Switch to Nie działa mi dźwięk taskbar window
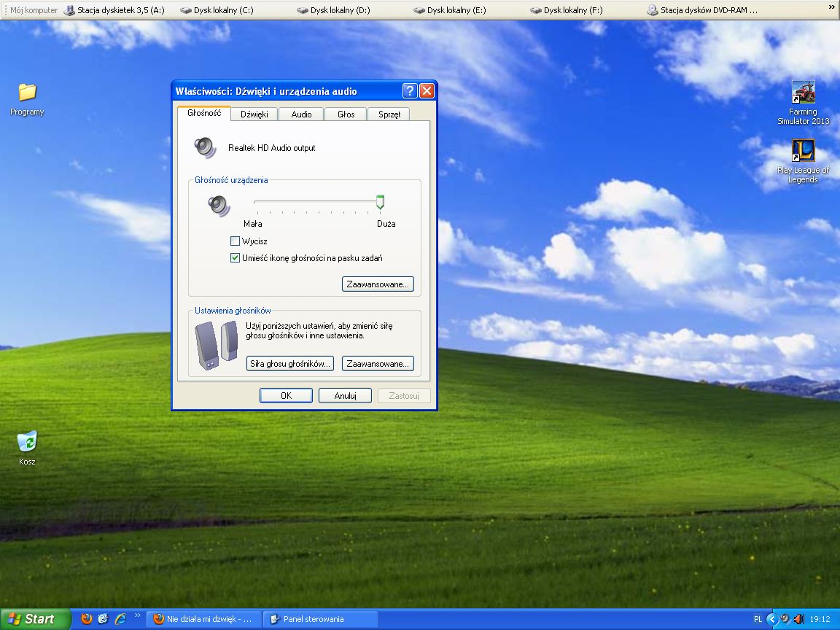 203,619
